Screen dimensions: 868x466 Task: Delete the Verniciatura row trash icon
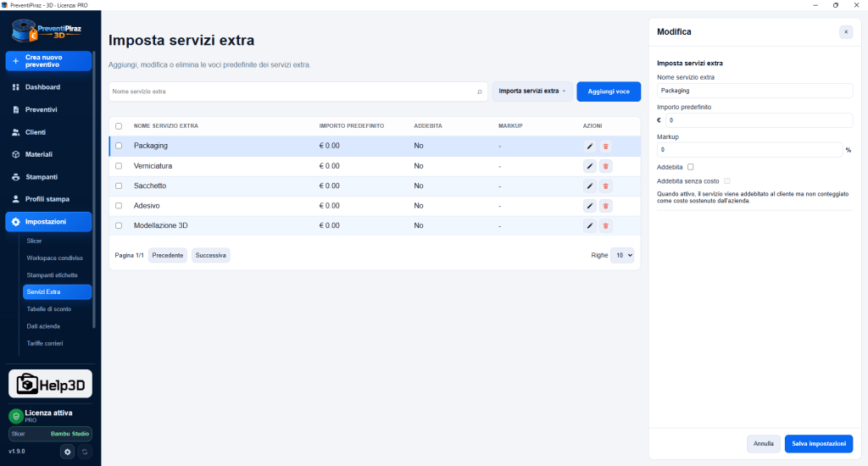point(605,166)
